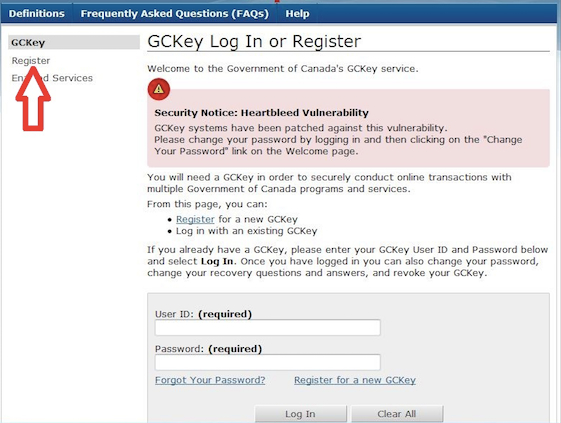Open the Help menu item
Viewport: 561px width, 423px height.
pyautogui.click(x=297, y=14)
